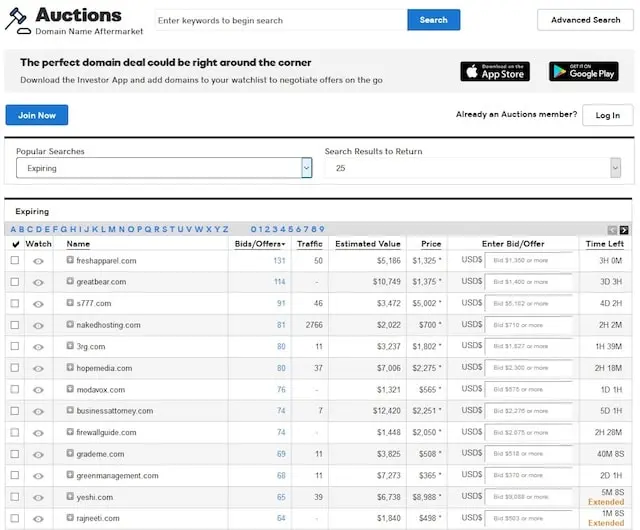The height and width of the screenshot is (530, 640).
Task: Open the Popular Searches dropdown
Action: pyautogui.click(x=164, y=168)
